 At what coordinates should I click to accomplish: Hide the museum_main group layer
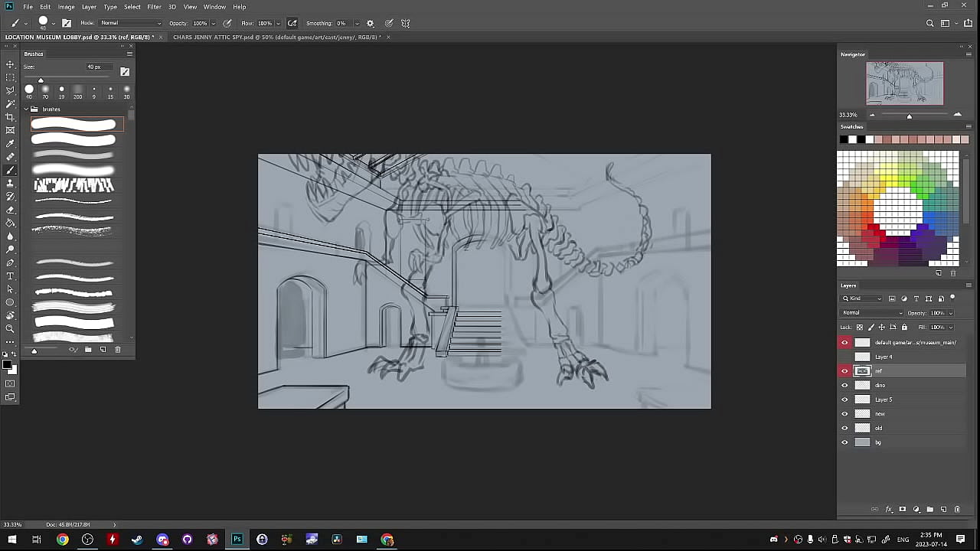844,342
